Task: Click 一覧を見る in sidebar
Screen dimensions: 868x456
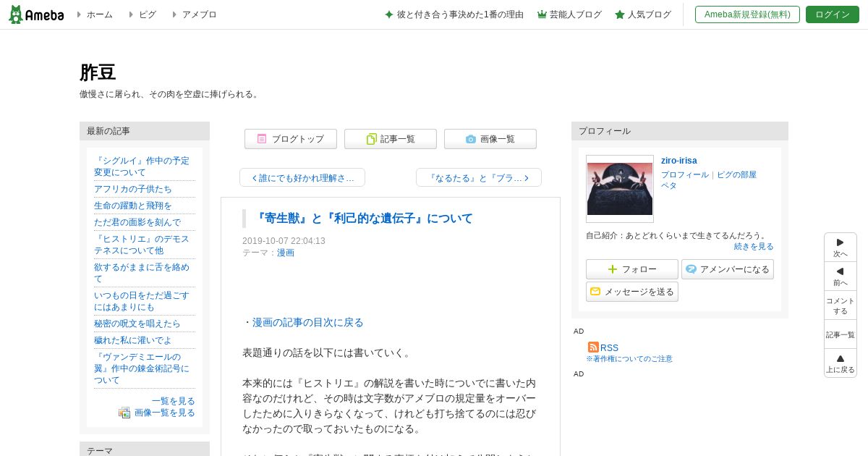Action: tap(174, 401)
